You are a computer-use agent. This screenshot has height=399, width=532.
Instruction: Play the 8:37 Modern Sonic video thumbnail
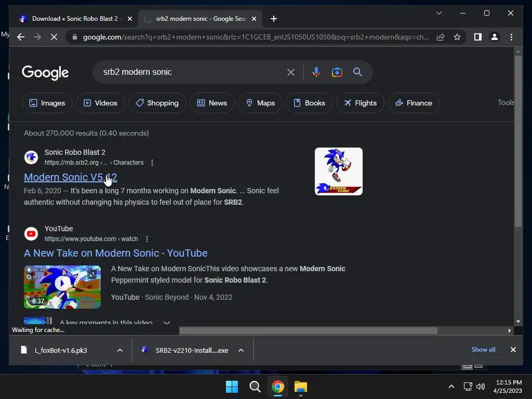coord(62,287)
